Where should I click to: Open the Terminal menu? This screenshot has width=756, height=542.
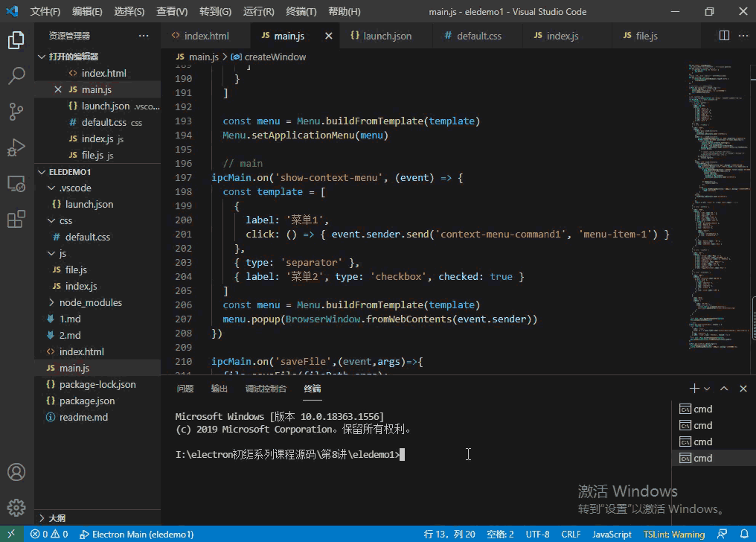pyautogui.click(x=301, y=11)
